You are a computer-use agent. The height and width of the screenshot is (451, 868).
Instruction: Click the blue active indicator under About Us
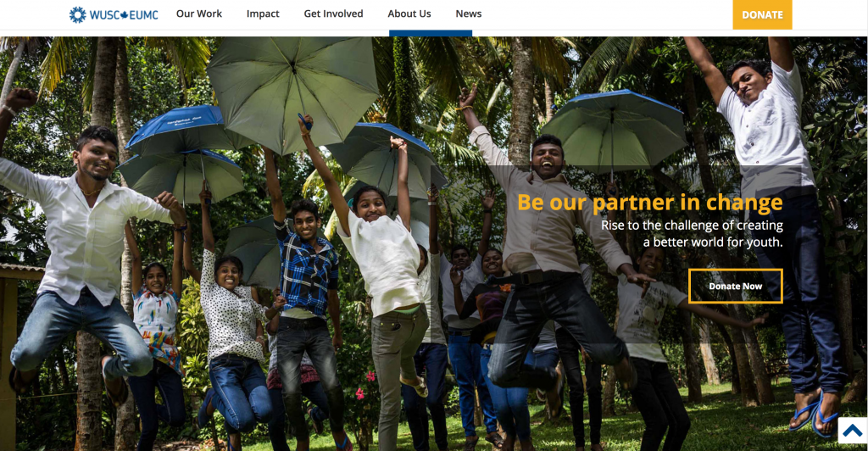(x=431, y=33)
